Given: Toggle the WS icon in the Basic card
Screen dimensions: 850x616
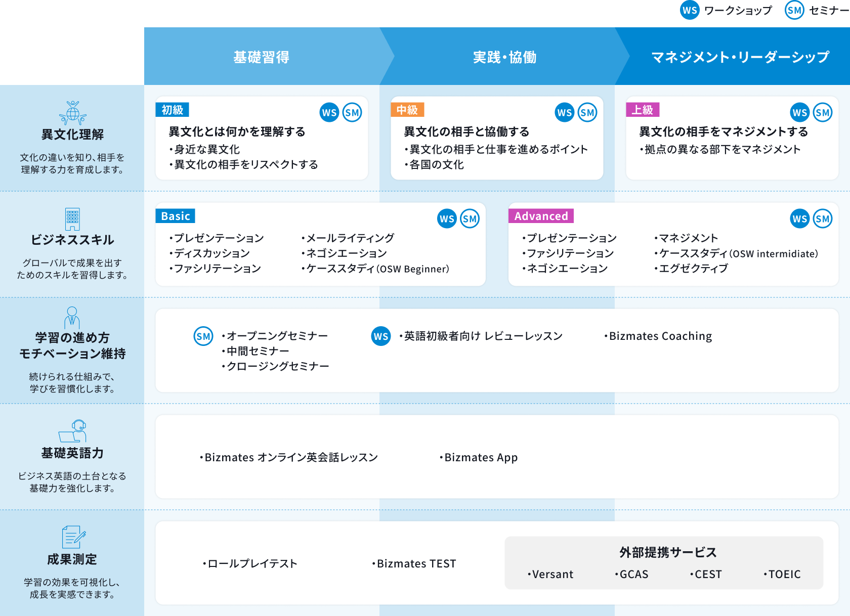Looking at the screenshot, I should click(x=446, y=218).
